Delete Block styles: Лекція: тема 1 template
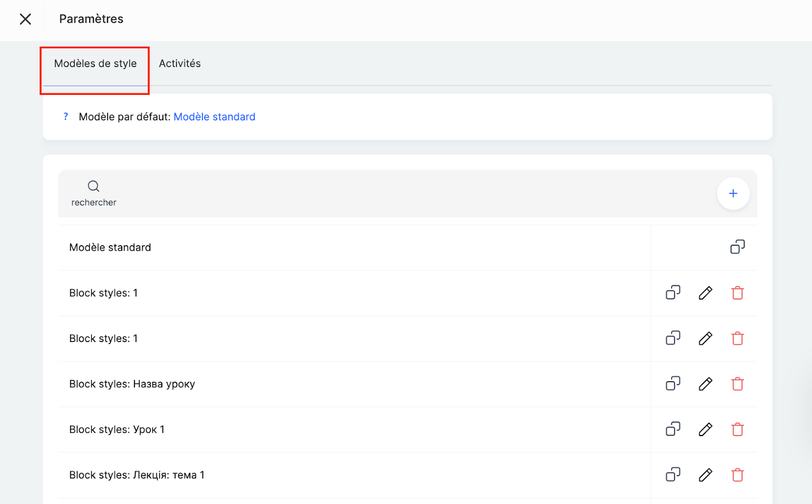Image resolution: width=812 pixels, height=504 pixels. pos(737,475)
